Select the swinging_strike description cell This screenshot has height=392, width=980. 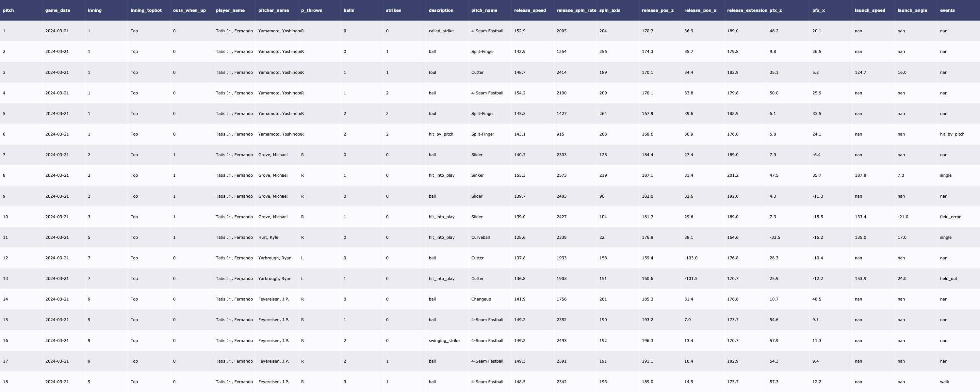click(x=444, y=341)
